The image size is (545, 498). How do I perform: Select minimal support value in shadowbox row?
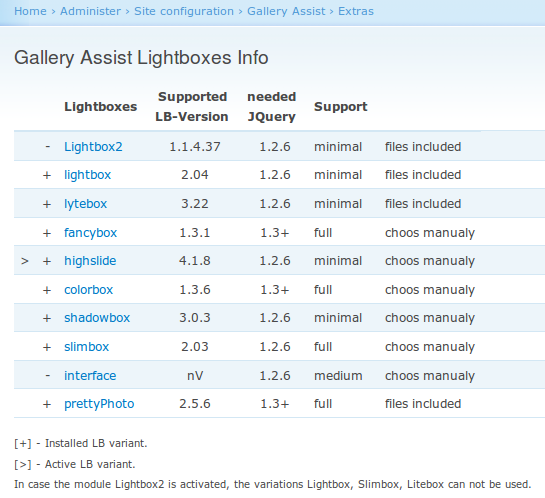coord(338,318)
